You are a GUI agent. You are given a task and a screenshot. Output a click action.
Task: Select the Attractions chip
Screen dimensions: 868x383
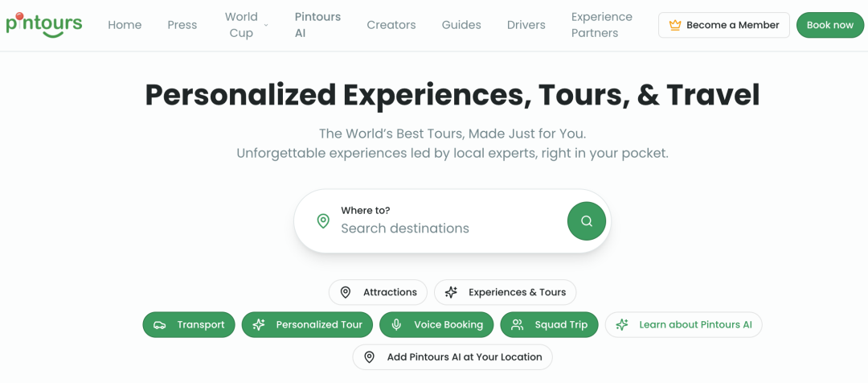click(x=378, y=292)
